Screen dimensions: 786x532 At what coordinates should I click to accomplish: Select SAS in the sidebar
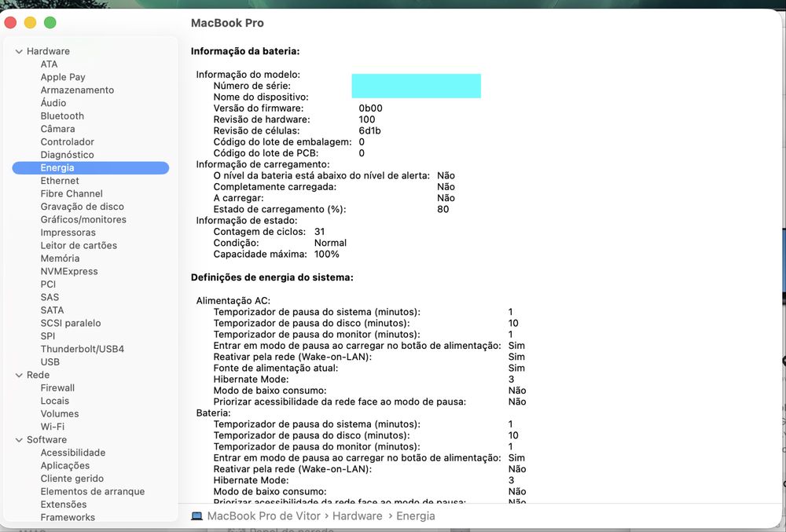tap(50, 298)
